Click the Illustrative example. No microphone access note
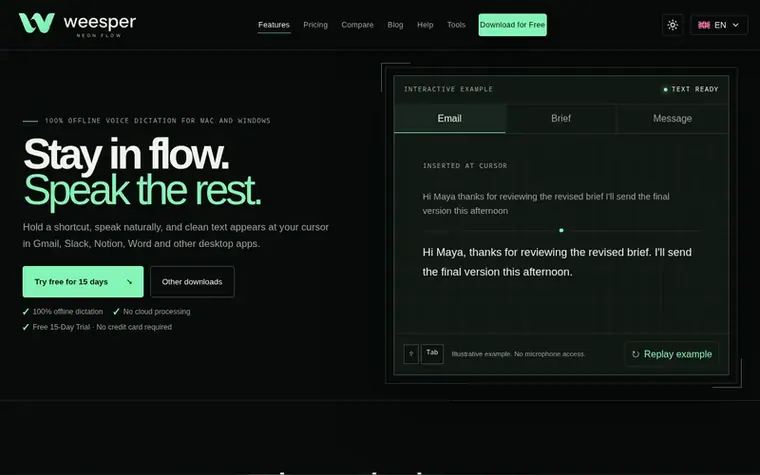Image resolution: width=760 pixels, height=475 pixels. point(518,354)
